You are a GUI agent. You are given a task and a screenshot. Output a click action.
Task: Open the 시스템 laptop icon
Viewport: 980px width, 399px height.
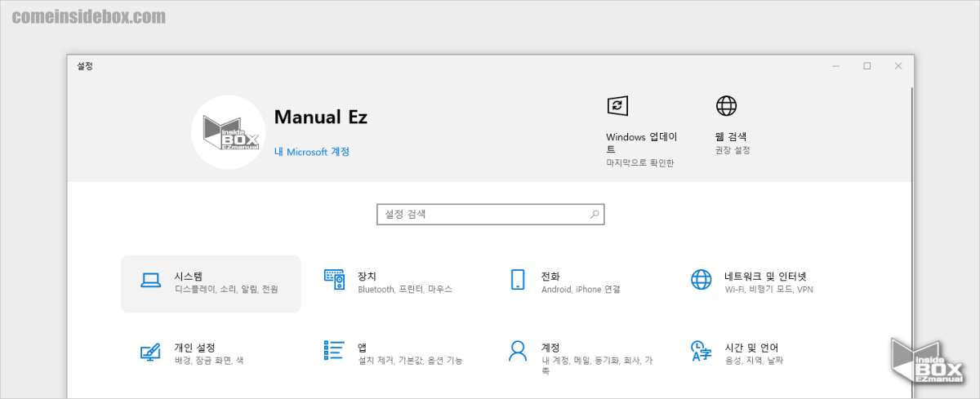point(150,280)
